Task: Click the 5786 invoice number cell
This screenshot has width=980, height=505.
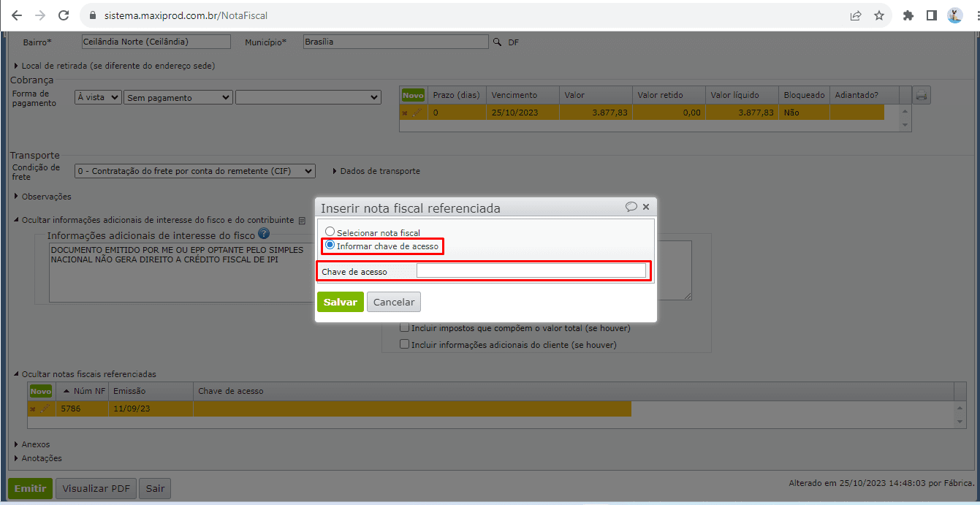Action: [x=81, y=409]
